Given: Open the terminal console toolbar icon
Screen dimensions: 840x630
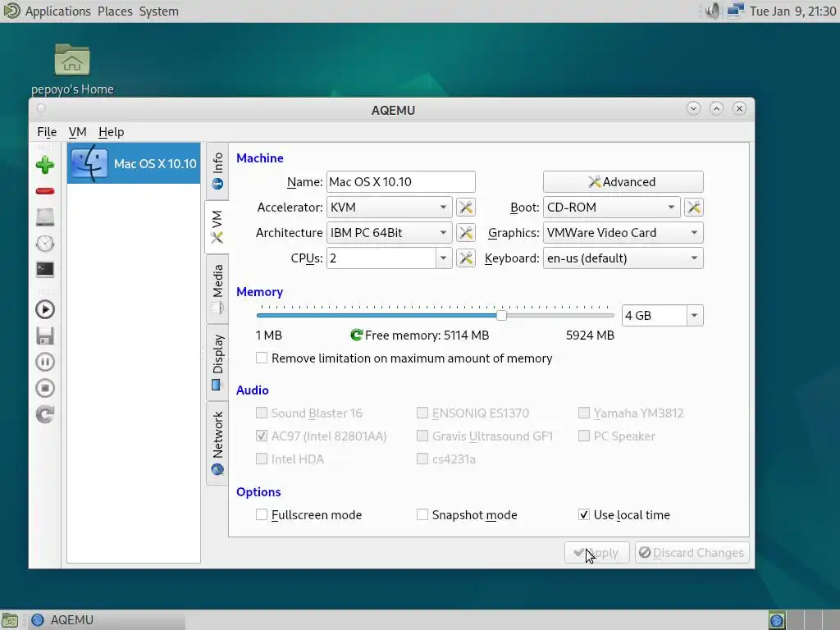Looking at the screenshot, I should click(x=45, y=269).
